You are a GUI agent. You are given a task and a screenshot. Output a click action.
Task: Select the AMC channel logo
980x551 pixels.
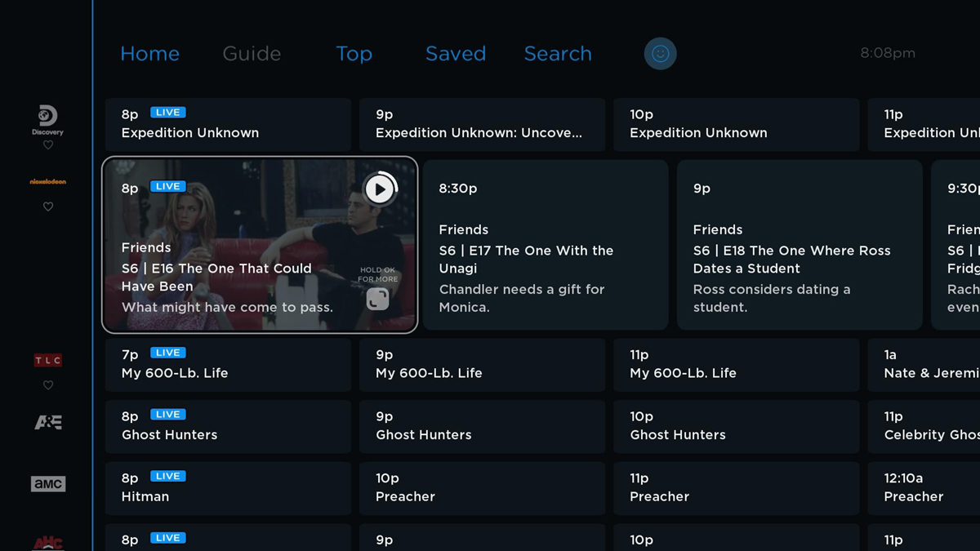click(x=48, y=483)
